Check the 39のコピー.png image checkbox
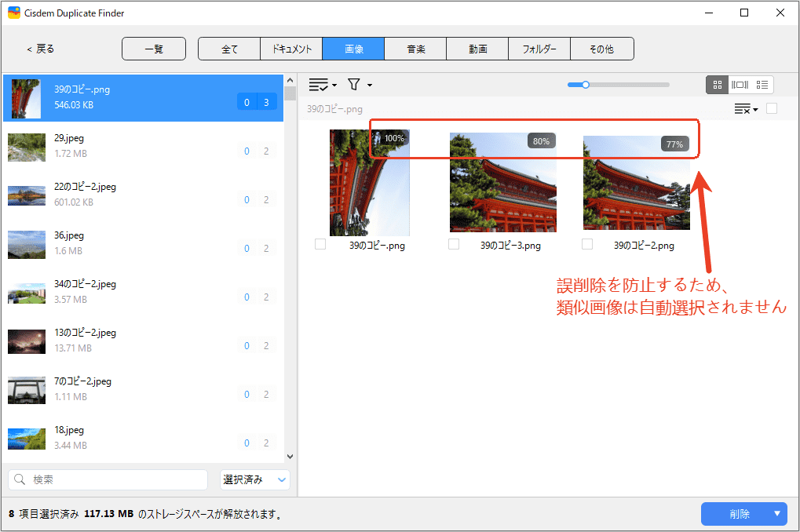The height and width of the screenshot is (532, 800). (320, 245)
